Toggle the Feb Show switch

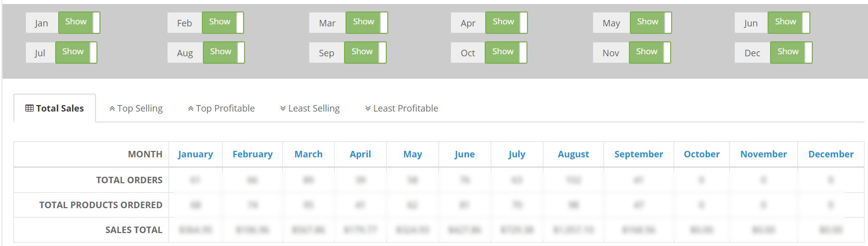tap(223, 23)
